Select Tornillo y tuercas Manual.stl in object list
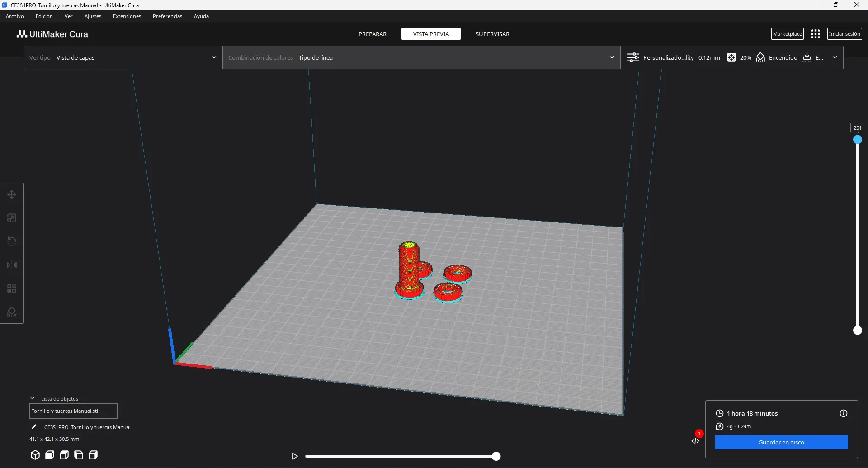This screenshot has height=468, width=868. 73,411
